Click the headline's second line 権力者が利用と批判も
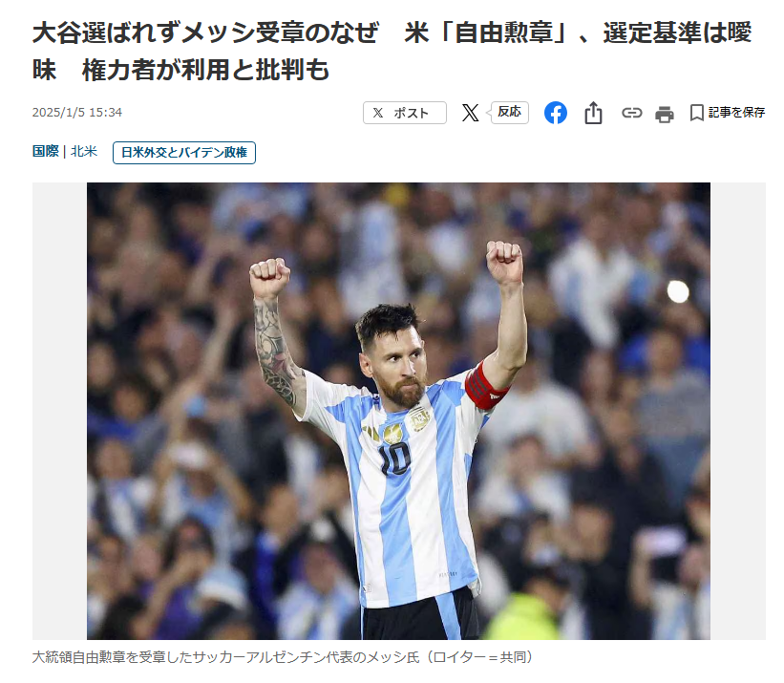This screenshot has width=784, height=683. point(205,70)
